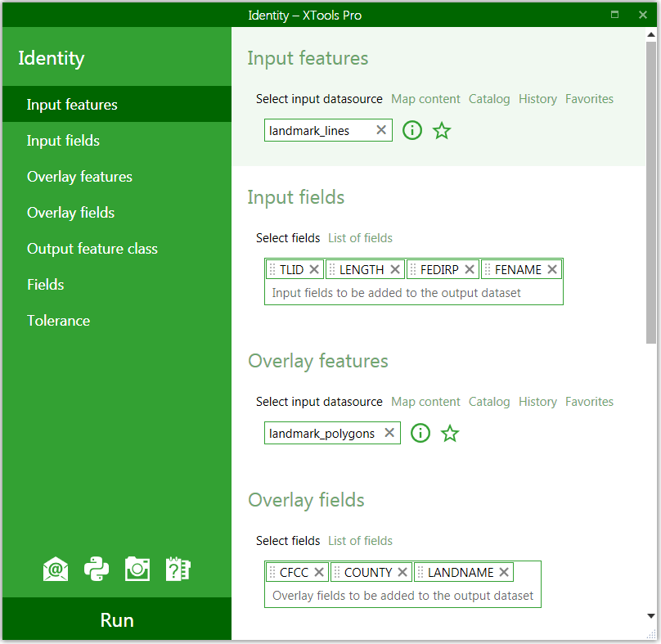The height and width of the screenshot is (644, 661).
Task: Clear the landmark_polygons datasource
Action: [x=389, y=433]
